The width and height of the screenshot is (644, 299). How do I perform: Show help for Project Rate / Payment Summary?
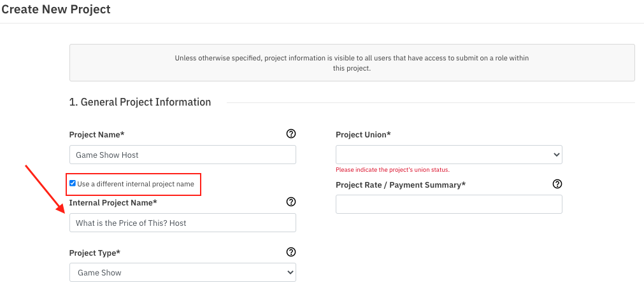[557, 184]
